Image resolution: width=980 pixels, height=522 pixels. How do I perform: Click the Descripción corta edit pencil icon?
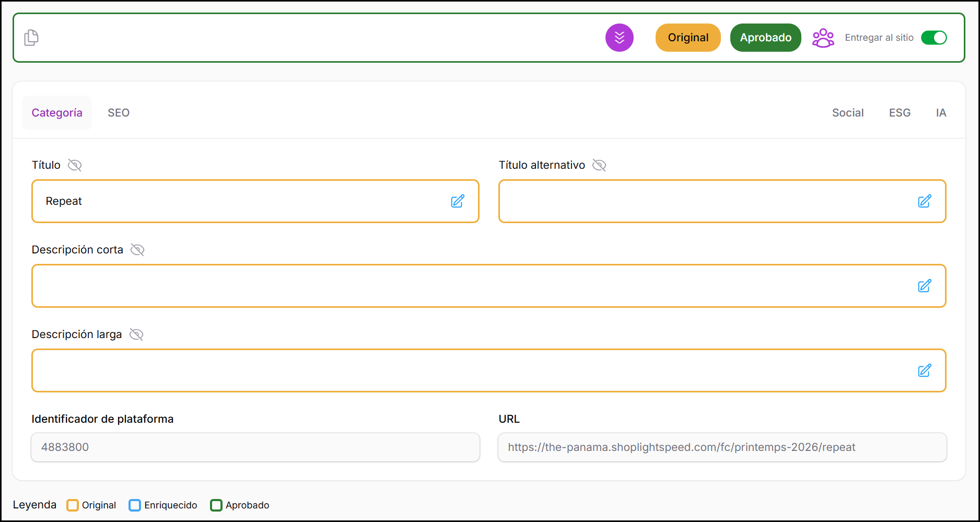tap(924, 286)
